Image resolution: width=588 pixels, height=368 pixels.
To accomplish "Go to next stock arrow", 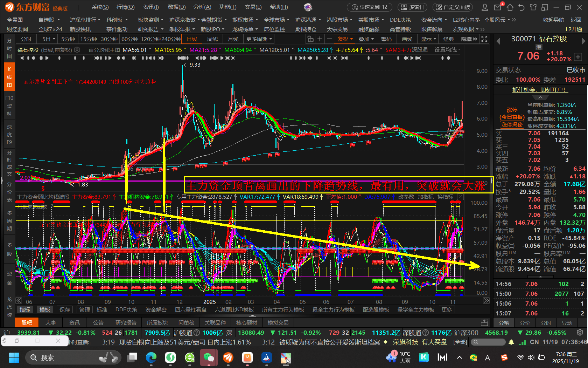I will click(x=583, y=41).
